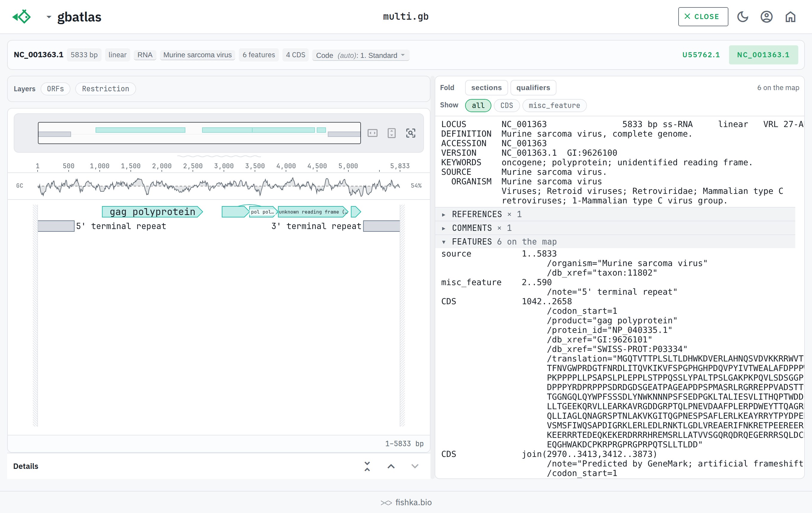Switch to record U55762.1 tab
The height and width of the screenshot is (513, 812).
pyautogui.click(x=701, y=55)
